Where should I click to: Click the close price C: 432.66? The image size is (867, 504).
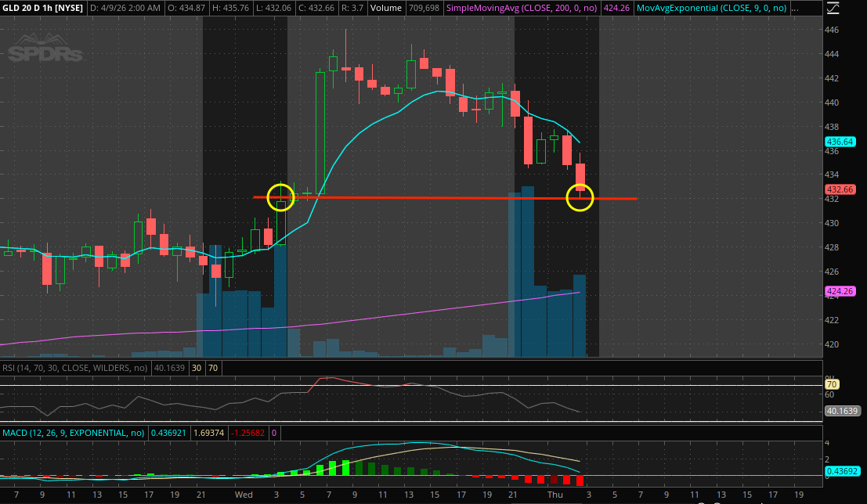(315, 8)
